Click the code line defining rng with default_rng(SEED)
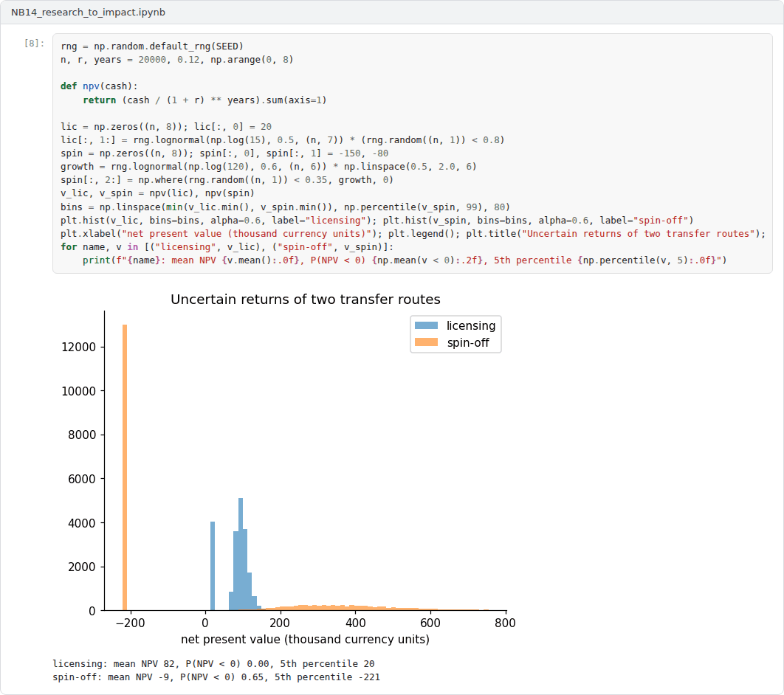Image resolution: width=784 pixels, height=695 pixels. (152, 46)
